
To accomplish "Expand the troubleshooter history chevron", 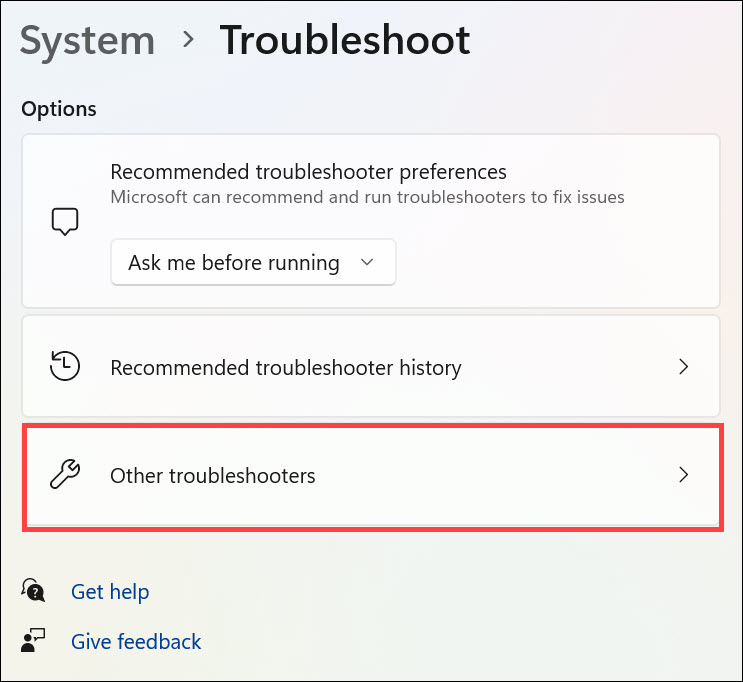I will point(684,367).
